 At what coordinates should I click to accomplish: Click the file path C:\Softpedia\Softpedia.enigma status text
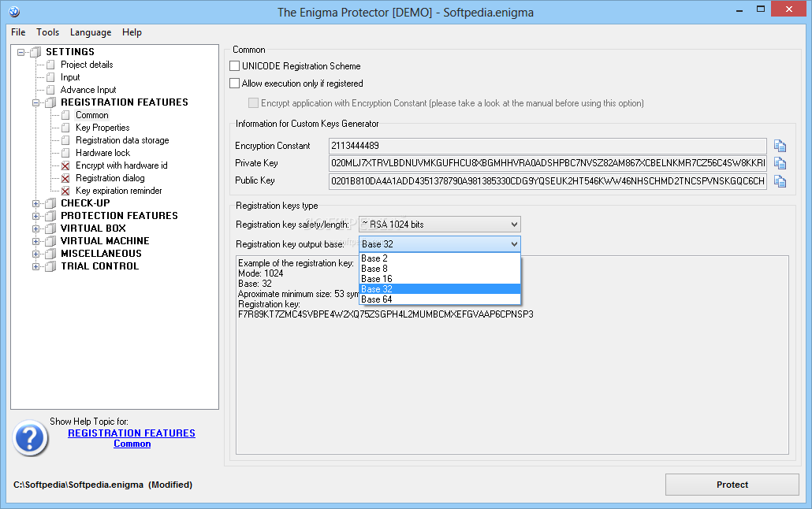click(78, 485)
